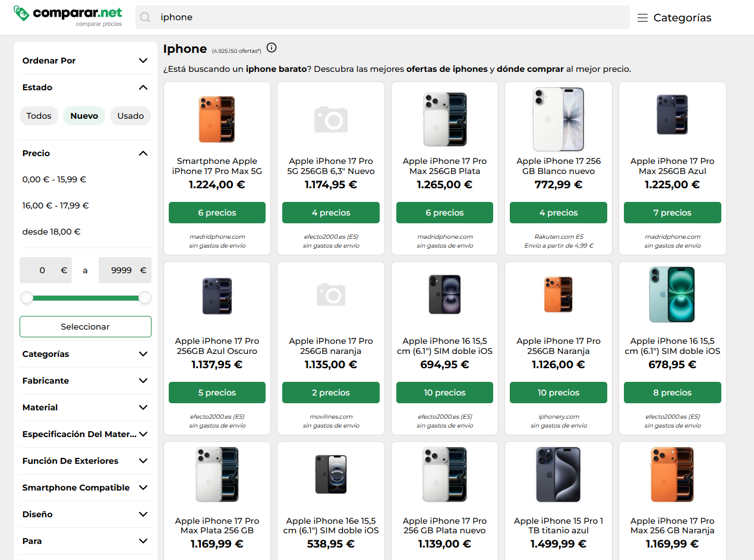This screenshot has width=754, height=560.
Task: Expand the Ordenar Por section
Action: pyautogui.click(x=86, y=61)
